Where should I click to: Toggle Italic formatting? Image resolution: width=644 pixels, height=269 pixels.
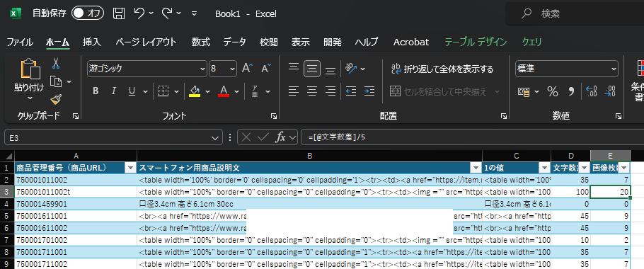[x=114, y=91]
